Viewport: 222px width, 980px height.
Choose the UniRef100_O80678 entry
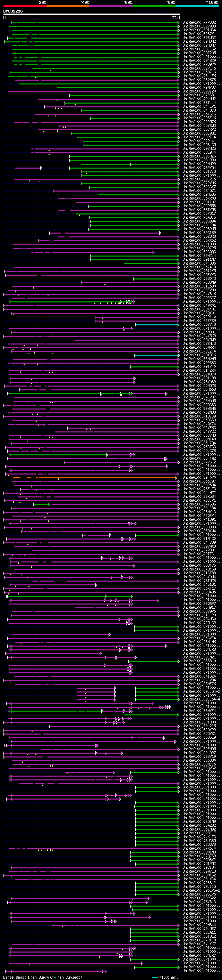coord(199,80)
